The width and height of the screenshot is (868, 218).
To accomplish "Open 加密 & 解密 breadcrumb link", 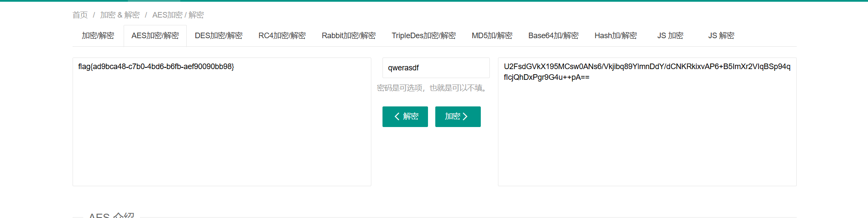I will [120, 15].
